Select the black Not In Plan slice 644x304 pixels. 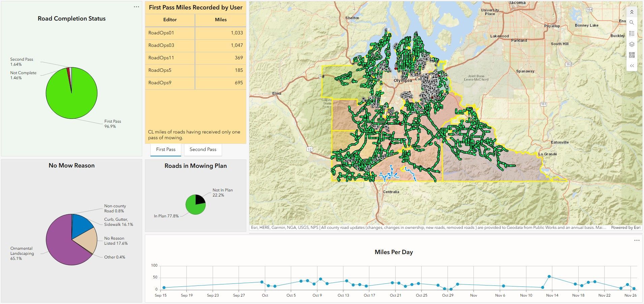(x=200, y=200)
